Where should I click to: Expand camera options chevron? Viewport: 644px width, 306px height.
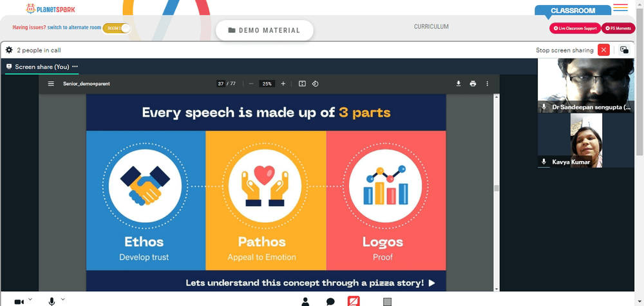pyautogui.click(x=30, y=299)
